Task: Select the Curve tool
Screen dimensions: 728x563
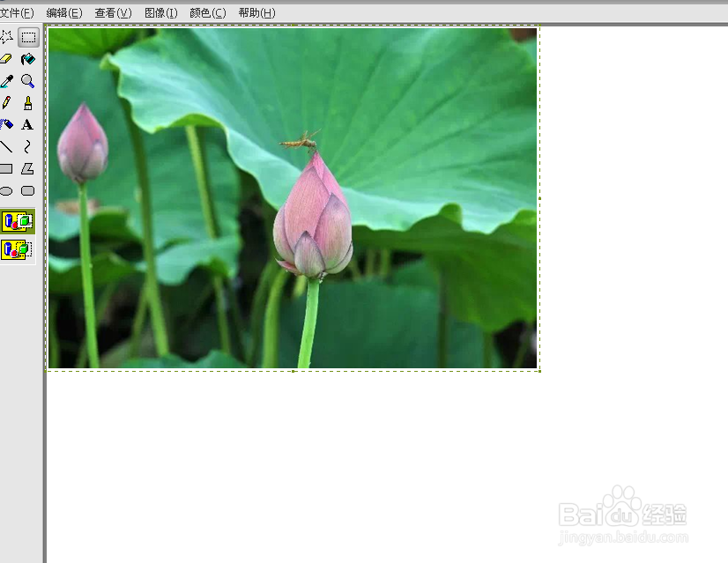Action: click(27, 146)
